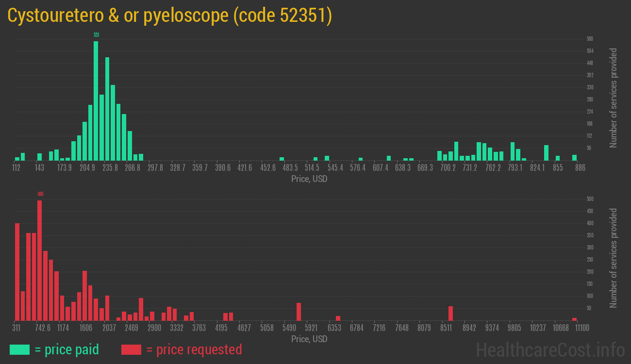Click the chart title with code 52351
631x364 pixels.
tap(170, 16)
